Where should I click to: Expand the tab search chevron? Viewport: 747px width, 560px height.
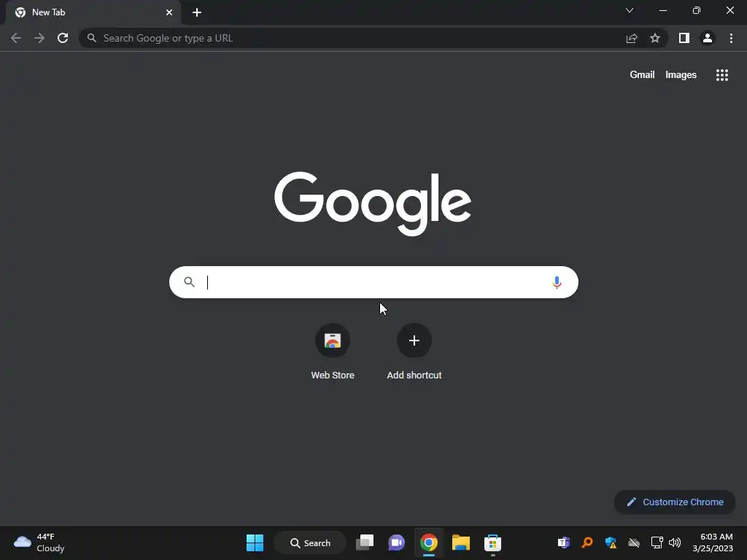[x=630, y=10]
